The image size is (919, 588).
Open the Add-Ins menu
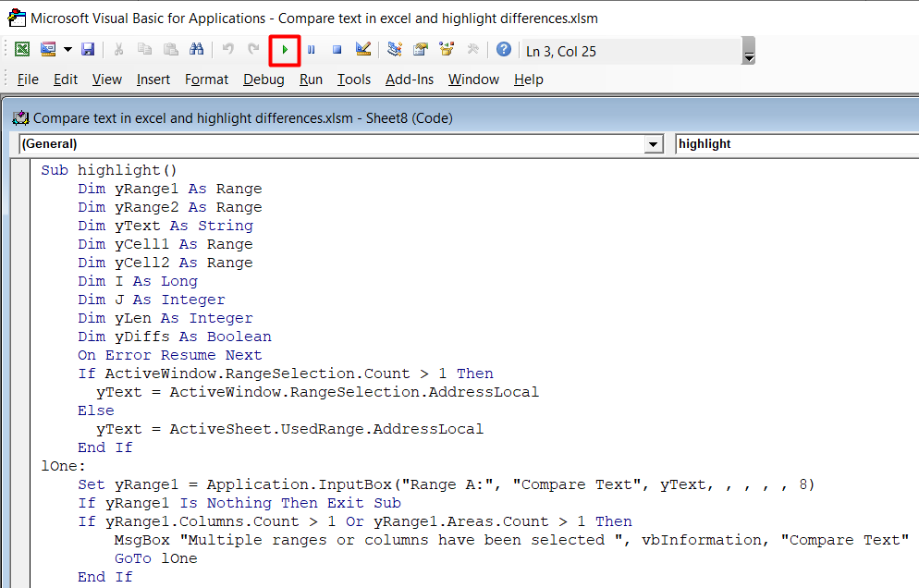(x=410, y=80)
